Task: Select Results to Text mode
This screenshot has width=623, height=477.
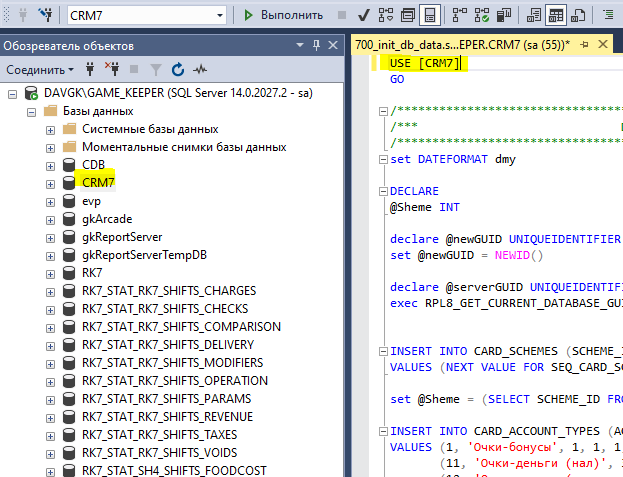Action: pos(534,15)
